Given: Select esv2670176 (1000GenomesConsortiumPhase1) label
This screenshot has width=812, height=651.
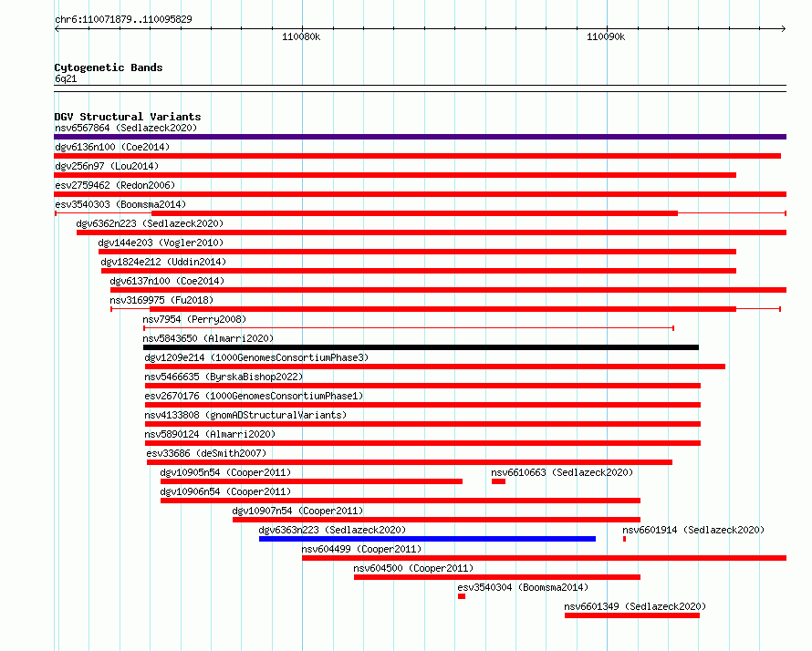Looking at the screenshot, I should (254, 396).
